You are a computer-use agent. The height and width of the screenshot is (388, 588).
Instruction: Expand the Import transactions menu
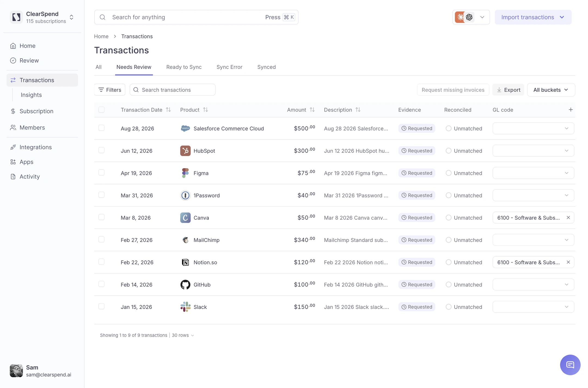click(x=533, y=17)
